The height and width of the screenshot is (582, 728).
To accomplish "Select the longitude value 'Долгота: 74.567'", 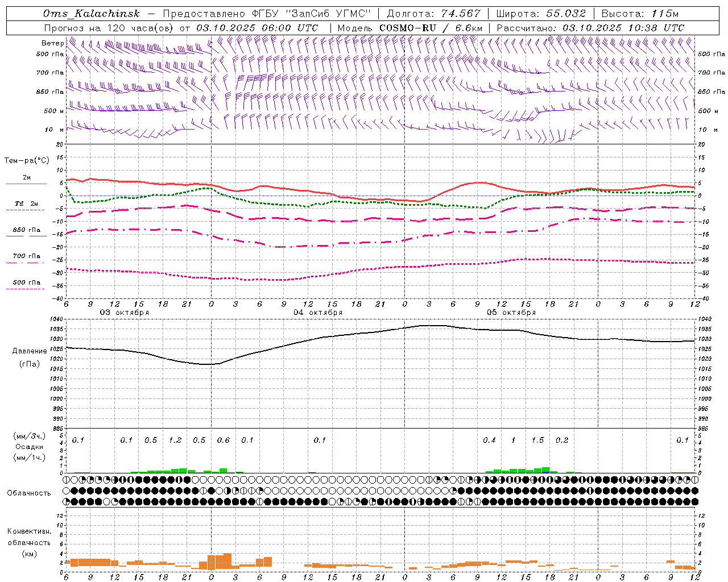I will pyautogui.click(x=433, y=14).
